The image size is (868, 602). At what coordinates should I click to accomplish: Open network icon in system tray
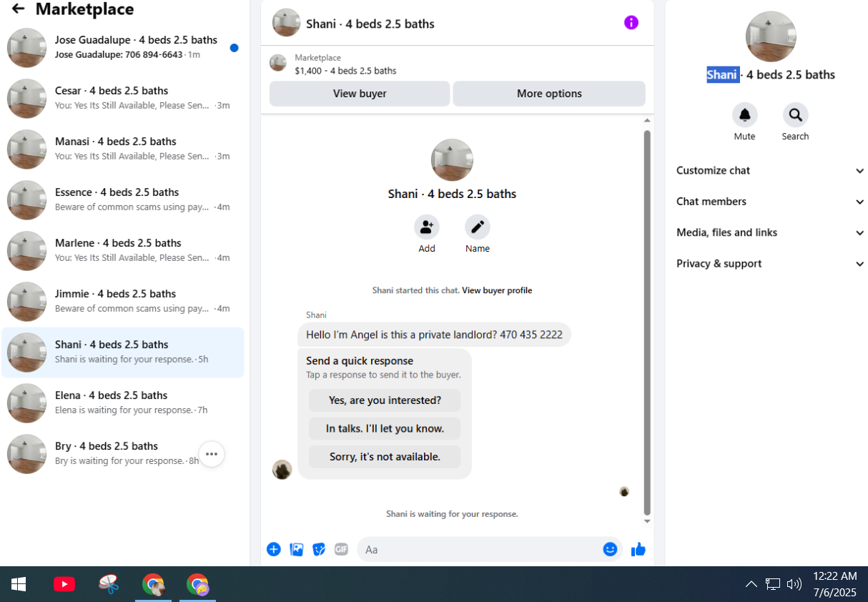[773, 584]
